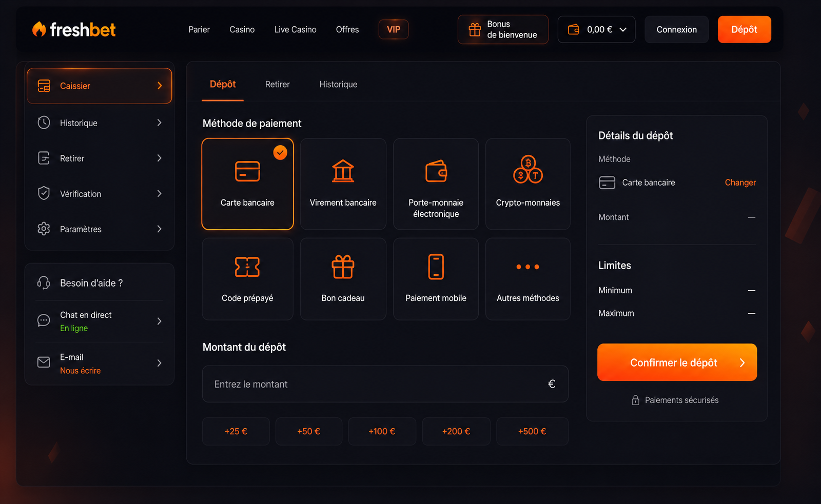Screen dimensions: 821x504
Task: Open the Parier menu
Action: (199, 30)
